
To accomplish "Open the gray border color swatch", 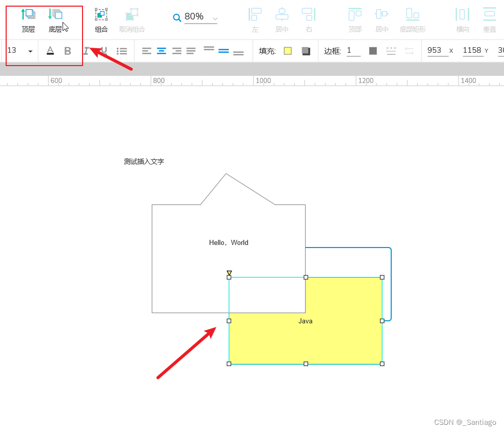I will 373,51.
